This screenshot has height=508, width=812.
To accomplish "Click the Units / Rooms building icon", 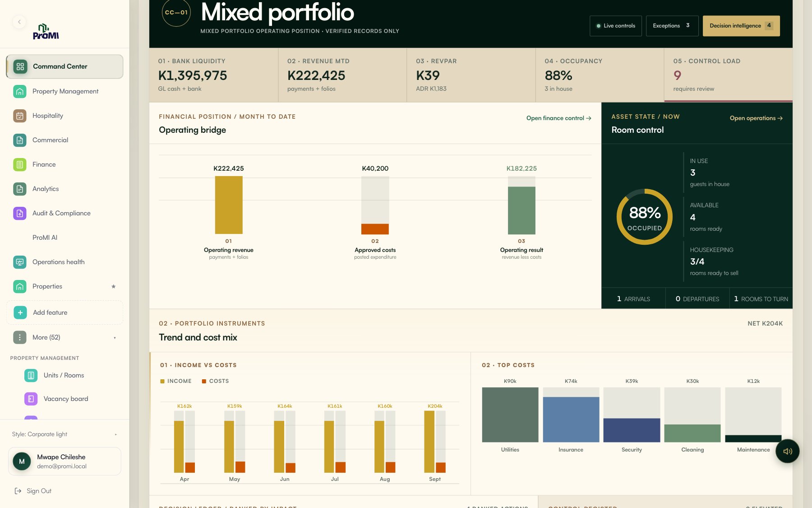I will pos(31,375).
